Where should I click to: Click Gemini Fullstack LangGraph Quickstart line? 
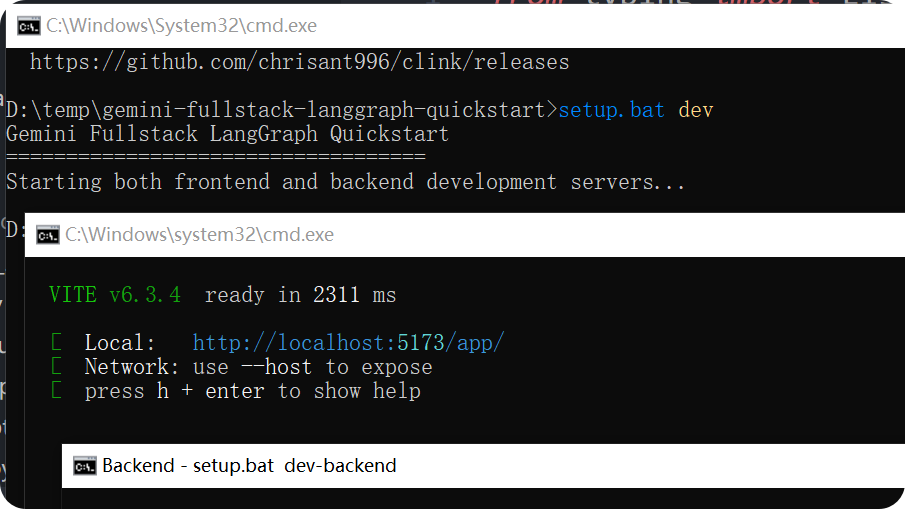coord(227,134)
